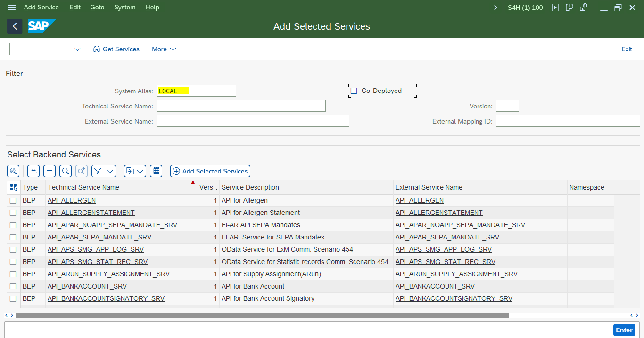
Task: Open the Goto menu
Action: 97,8
